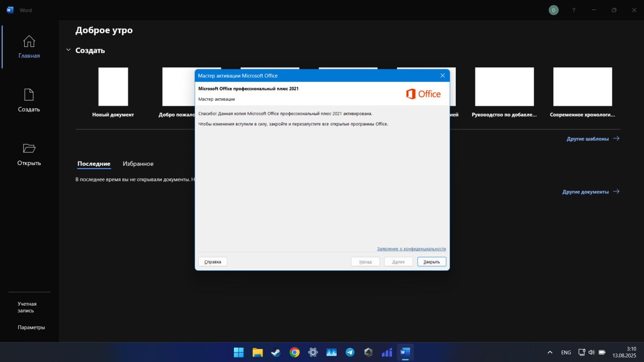
Task: Switch to the Последние tab
Action: coord(94,164)
